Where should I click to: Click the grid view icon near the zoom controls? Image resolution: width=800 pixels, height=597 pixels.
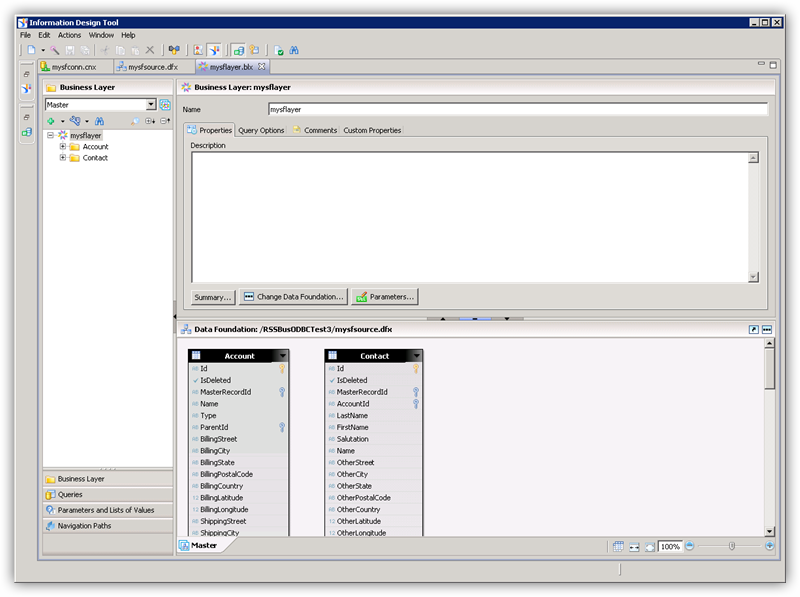[619, 546]
